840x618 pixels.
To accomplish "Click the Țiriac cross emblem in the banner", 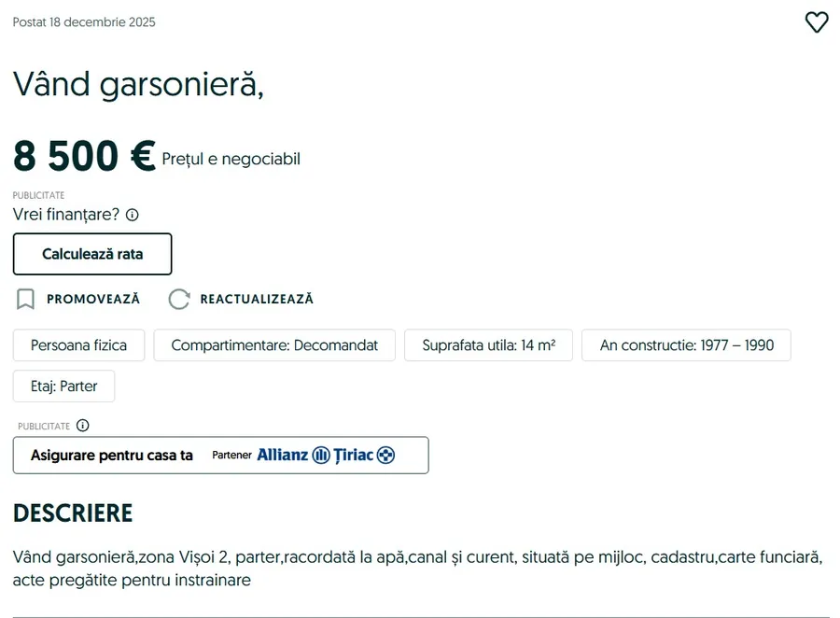I will coord(386,455).
